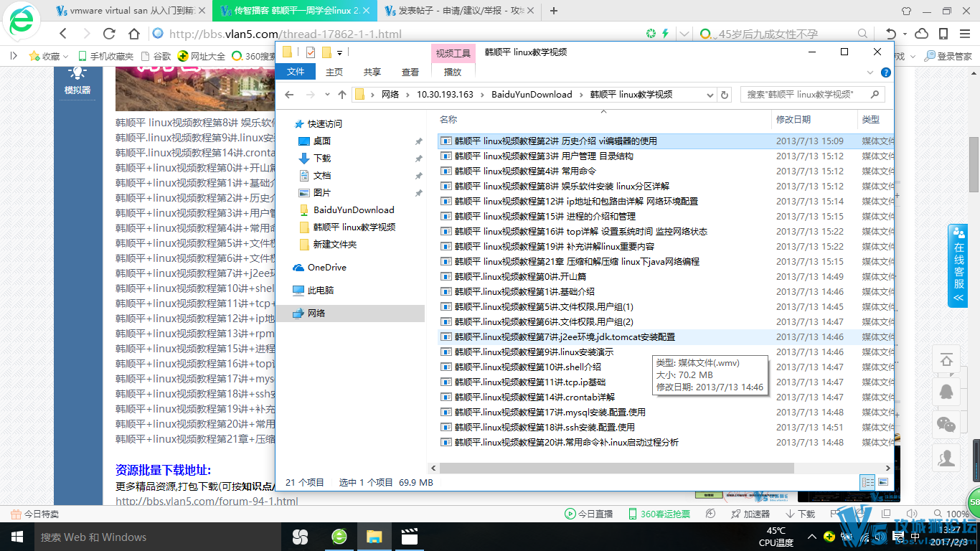
Task: Expand the Explorer ribbon with chevron
Action: tap(871, 72)
